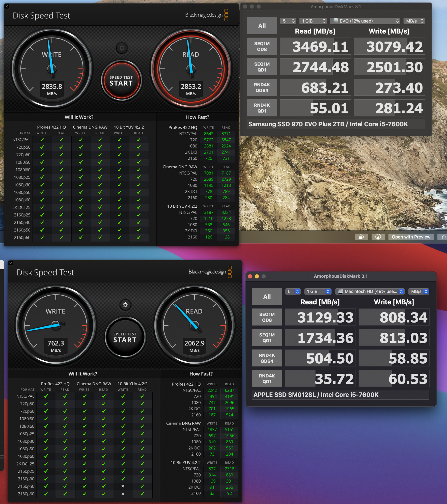Close the Disk Speed Test showing 2062.9 read
This screenshot has height=504, width=447.
[11, 263]
